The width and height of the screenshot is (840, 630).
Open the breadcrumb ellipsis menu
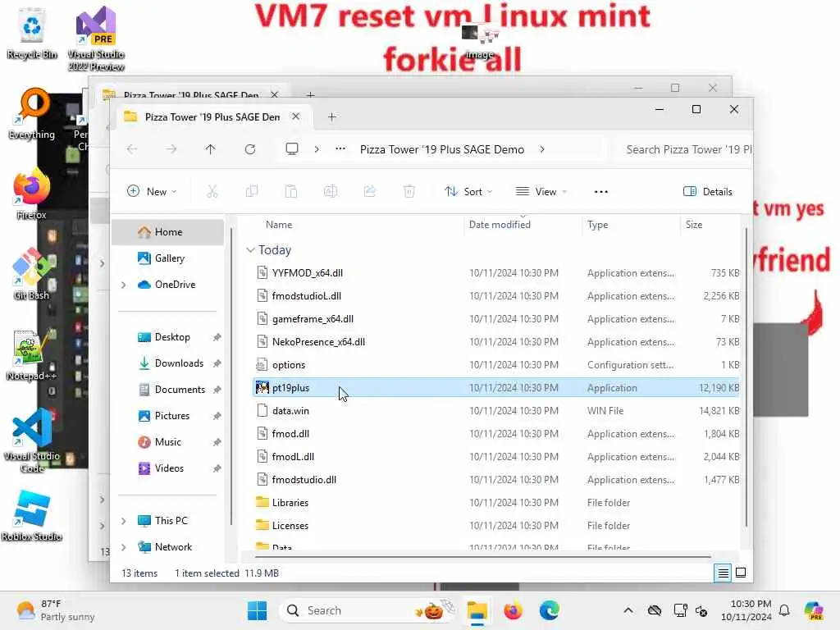pos(340,149)
